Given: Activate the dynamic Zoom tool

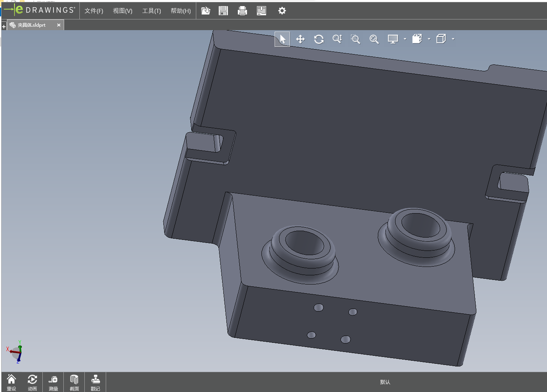Looking at the screenshot, I should (337, 39).
